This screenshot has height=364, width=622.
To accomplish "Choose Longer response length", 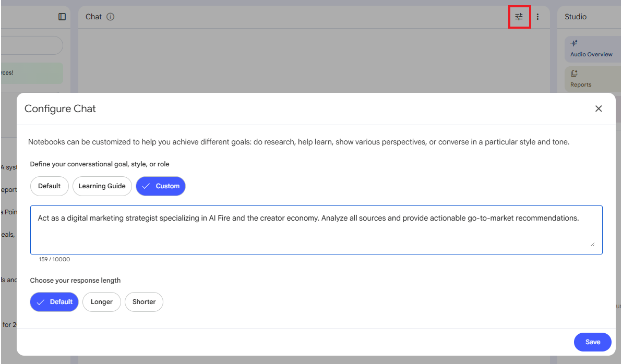I will point(102,301).
